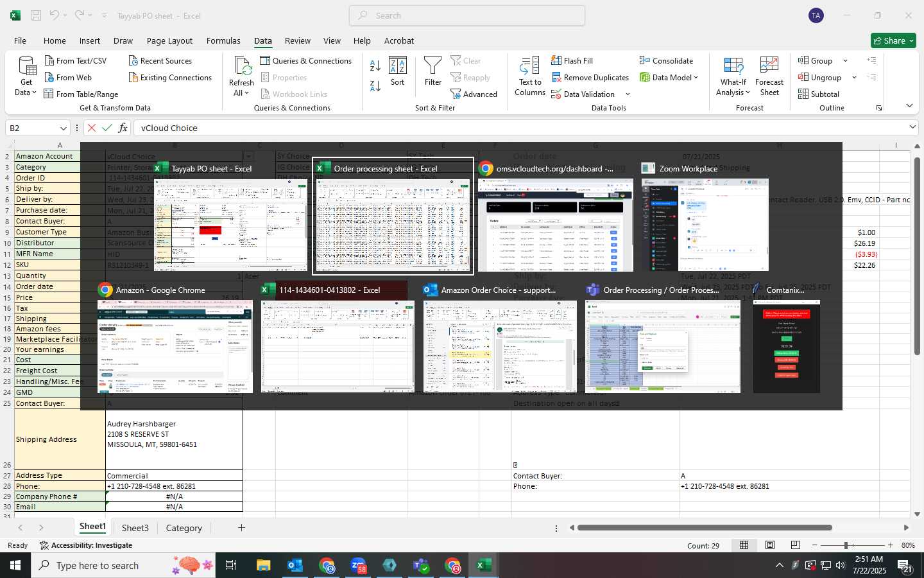Switch to Review tab
Viewport: 924px width, 578px height.
pyautogui.click(x=298, y=40)
